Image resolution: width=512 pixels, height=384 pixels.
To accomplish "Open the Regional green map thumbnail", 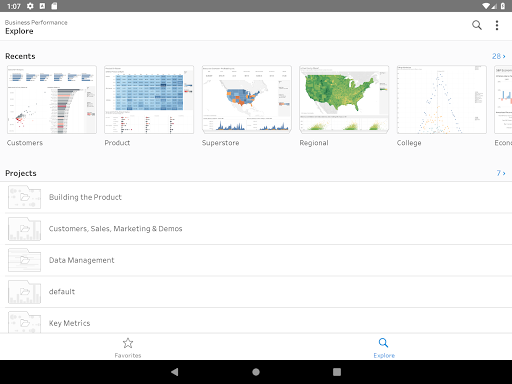I will coord(344,100).
